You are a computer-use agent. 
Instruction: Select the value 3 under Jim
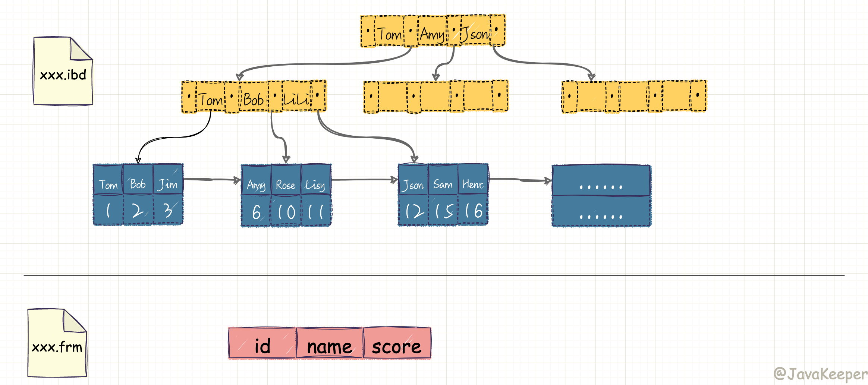point(168,211)
